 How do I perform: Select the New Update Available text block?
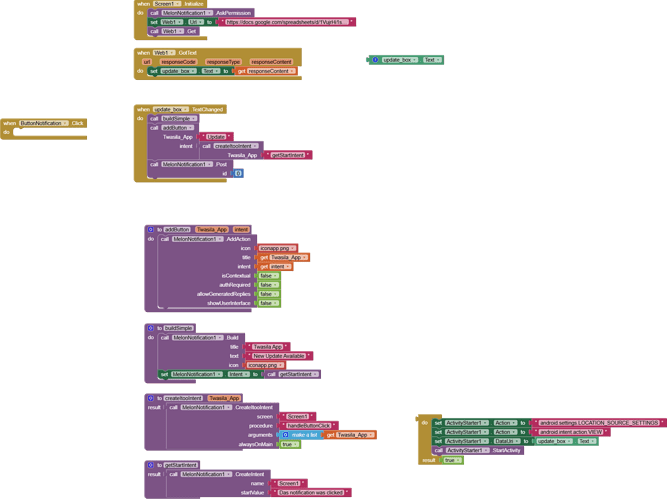click(281, 356)
